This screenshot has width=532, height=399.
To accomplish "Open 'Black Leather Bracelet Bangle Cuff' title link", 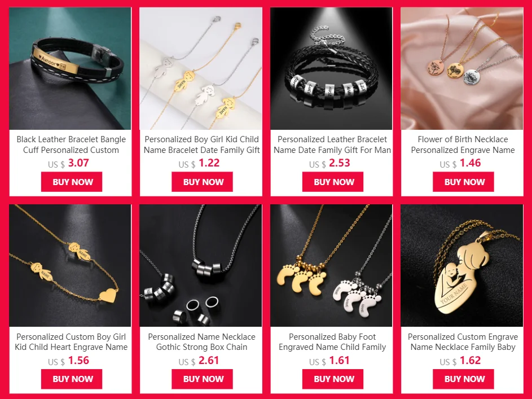I will tap(71, 144).
